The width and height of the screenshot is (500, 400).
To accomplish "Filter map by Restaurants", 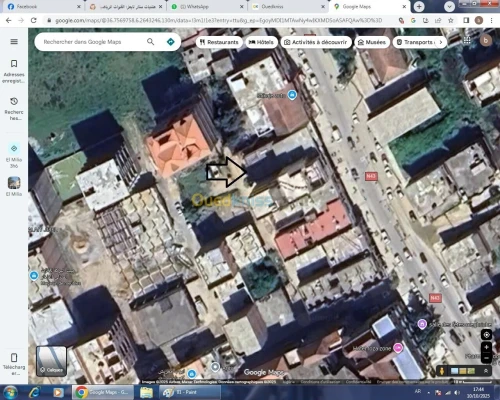I will pyautogui.click(x=219, y=42).
